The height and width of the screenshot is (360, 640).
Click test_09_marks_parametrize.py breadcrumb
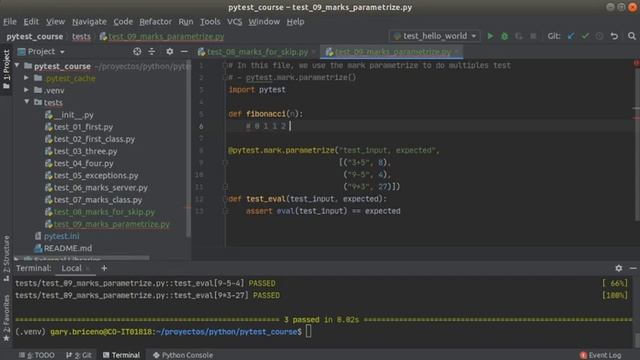[x=162, y=36]
